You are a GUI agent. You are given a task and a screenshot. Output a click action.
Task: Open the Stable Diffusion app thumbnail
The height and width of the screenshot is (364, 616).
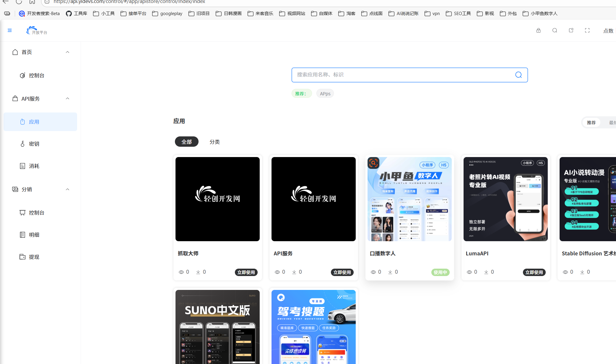[588, 199]
